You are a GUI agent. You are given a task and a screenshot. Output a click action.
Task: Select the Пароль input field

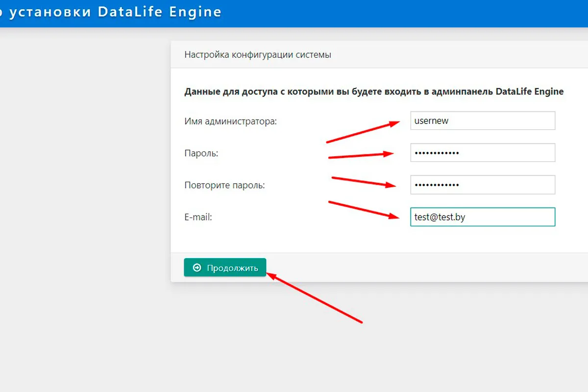pyautogui.click(x=483, y=152)
